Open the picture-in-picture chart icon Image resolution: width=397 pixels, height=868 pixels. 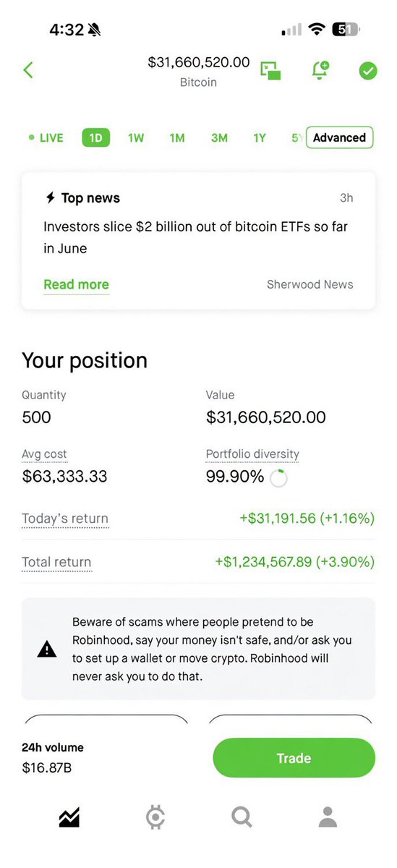(x=270, y=70)
